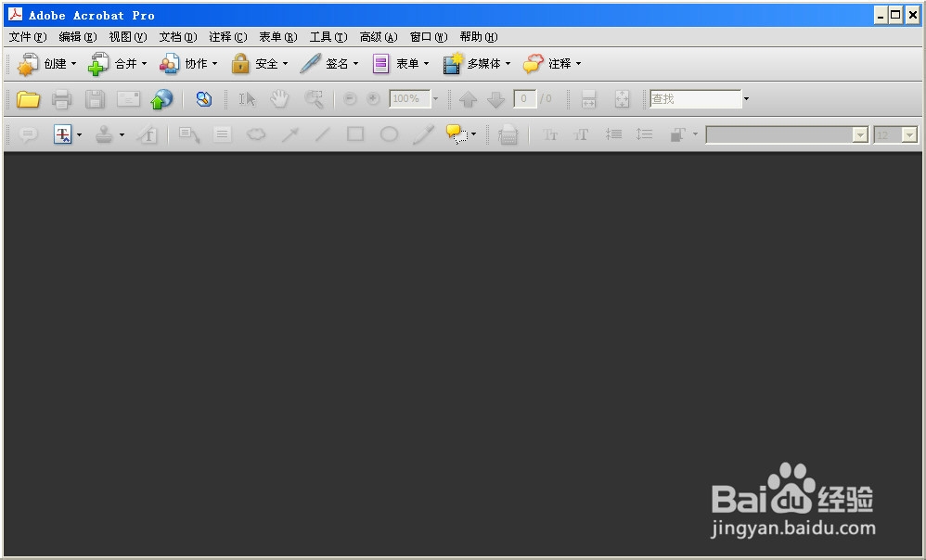The width and height of the screenshot is (926, 560).
Task: Expand the 协作 dropdown arrow
Action: tap(215, 64)
